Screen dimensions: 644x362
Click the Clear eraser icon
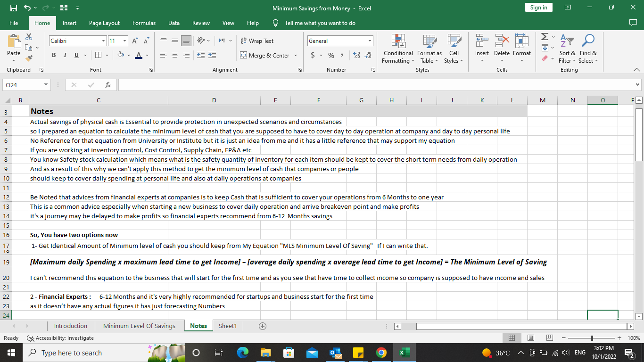545,58
